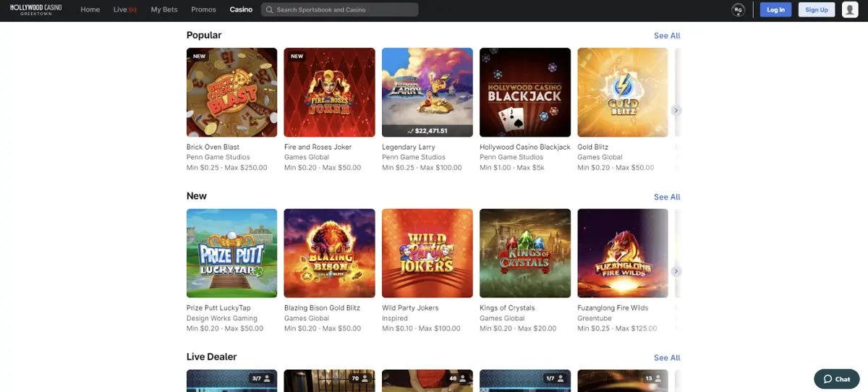Viewport: 868px width, 392px height.
Task: Click the Hollywood Casino Greektown logo
Action: pyautogui.click(x=35, y=9)
